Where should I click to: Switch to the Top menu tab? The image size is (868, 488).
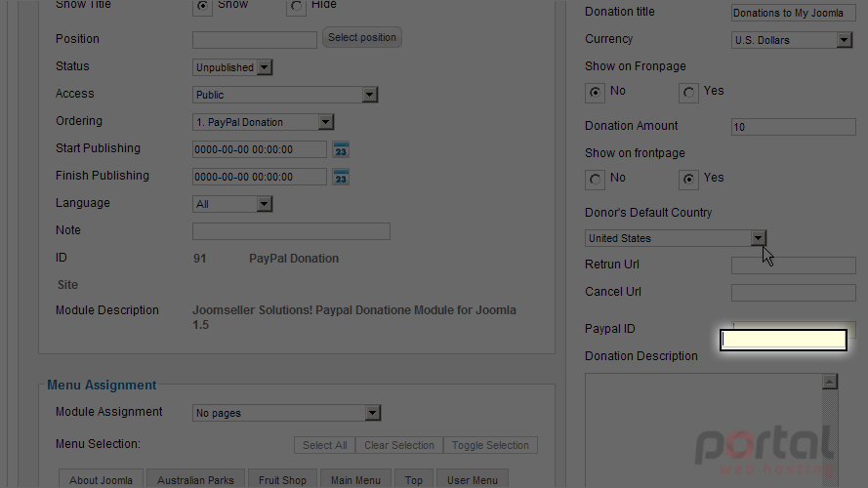pos(414,479)
